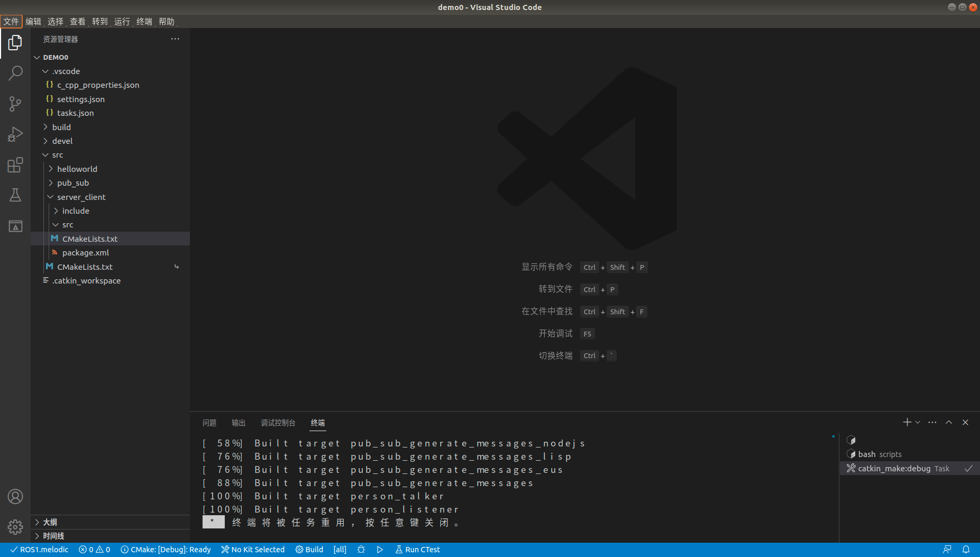Open the symlinked top-level CMakeLists.txt
This screenshot has height=557, width=980.
(110, 267)
